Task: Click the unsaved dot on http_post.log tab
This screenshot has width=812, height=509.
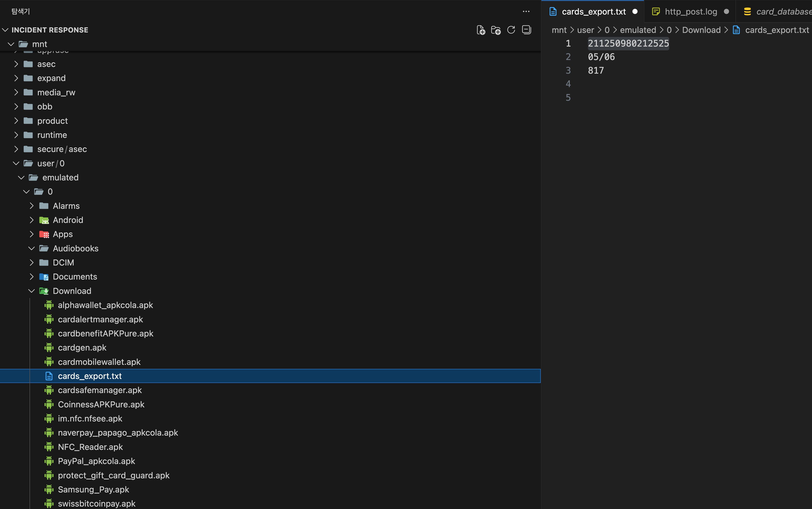Action: coord(726,11)
